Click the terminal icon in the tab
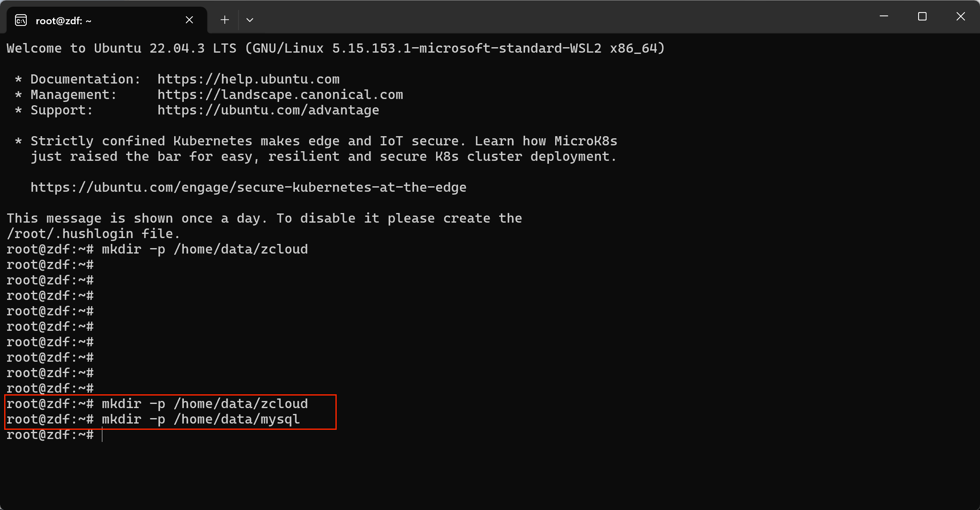This screenshot has height=510, width=980. (21, 20)
